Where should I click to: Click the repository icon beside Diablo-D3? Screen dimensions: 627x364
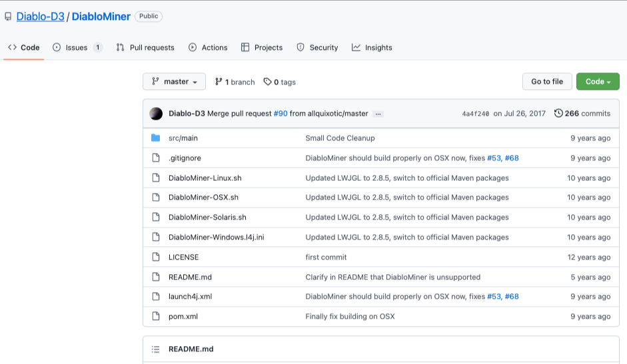point(8,17)
